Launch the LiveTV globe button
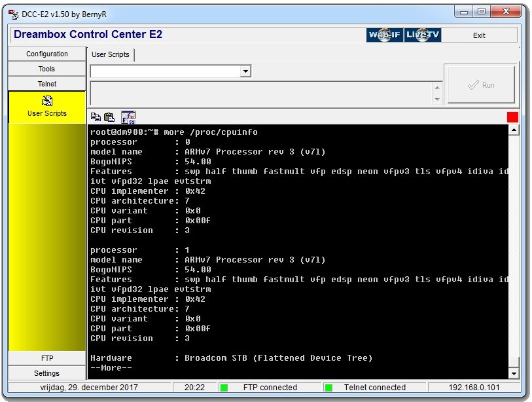Viewport: 532px width, 402px height. (423, 35)
